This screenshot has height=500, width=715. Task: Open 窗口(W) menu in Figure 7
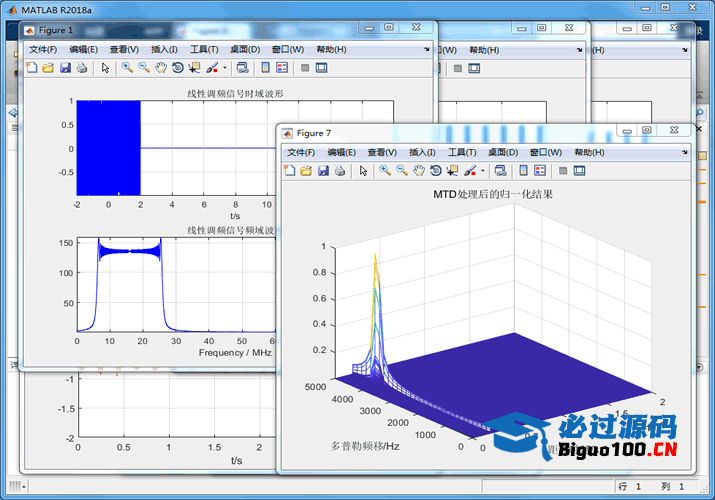pos(546,152)
